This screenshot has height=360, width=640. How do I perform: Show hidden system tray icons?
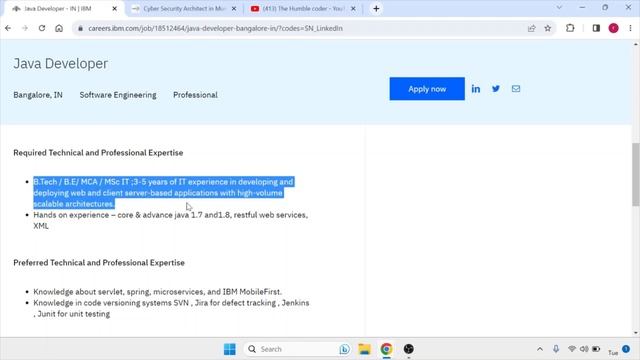tap(540, 349)
